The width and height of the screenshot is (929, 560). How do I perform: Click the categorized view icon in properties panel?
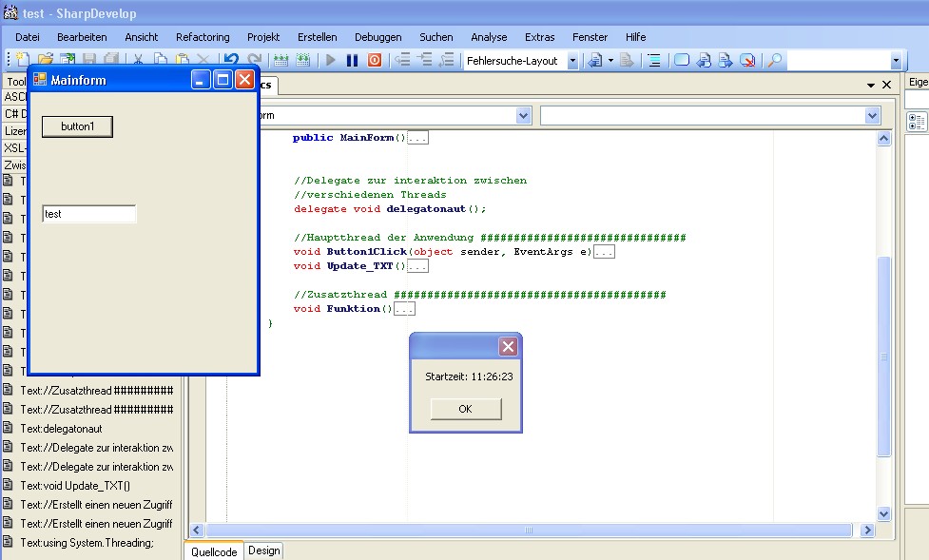[x=917, y=122]
